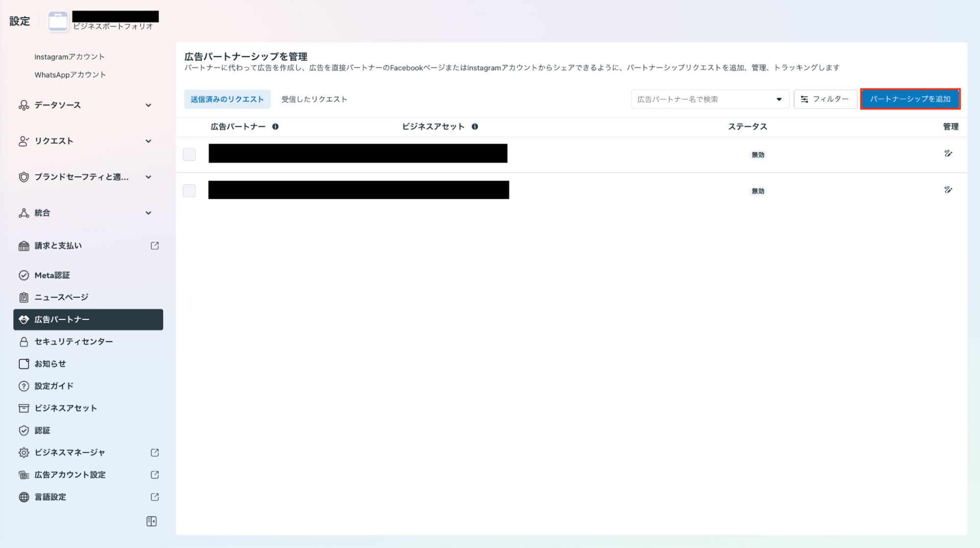
Task: Expand the リクエスト section chevron
Action: tap(149, 141)
